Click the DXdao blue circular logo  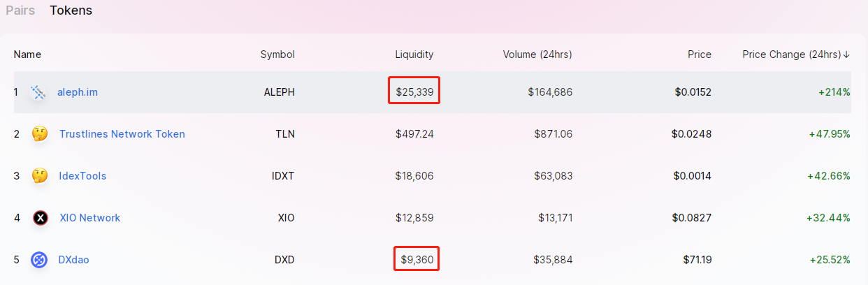tap(39, 260)
